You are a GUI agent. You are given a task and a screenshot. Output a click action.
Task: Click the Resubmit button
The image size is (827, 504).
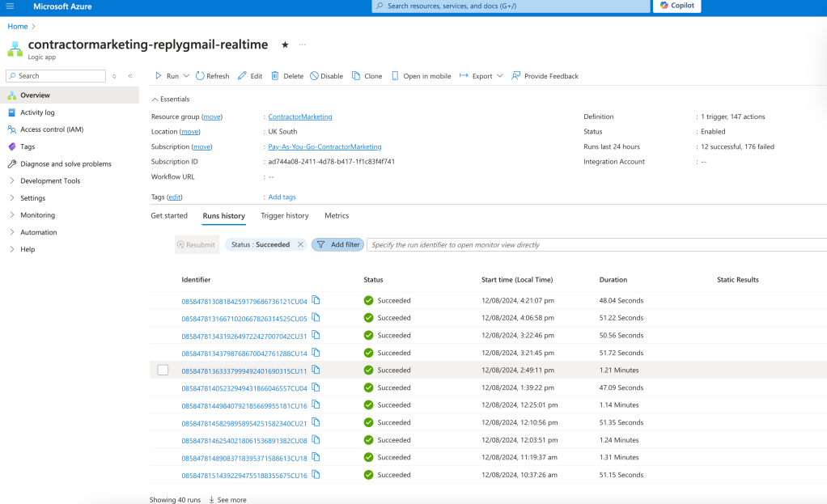tap(196, 244)
